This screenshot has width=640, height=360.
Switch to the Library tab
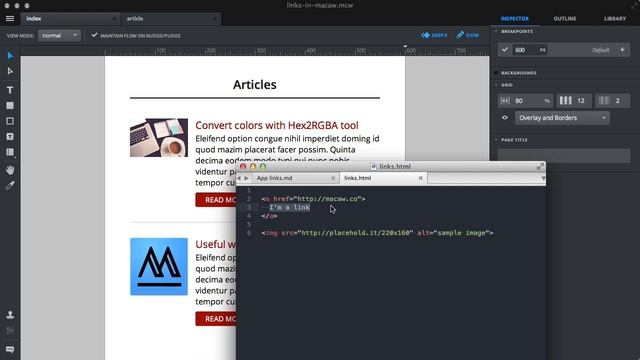(x=615, y=19)
